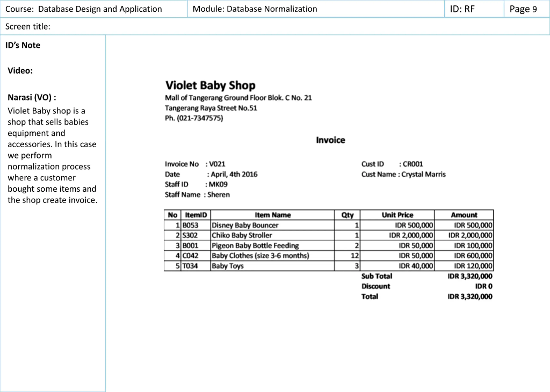Click the Sub Total amount IDR 3,320,000

pyautogui.click(x=470, y=276)
